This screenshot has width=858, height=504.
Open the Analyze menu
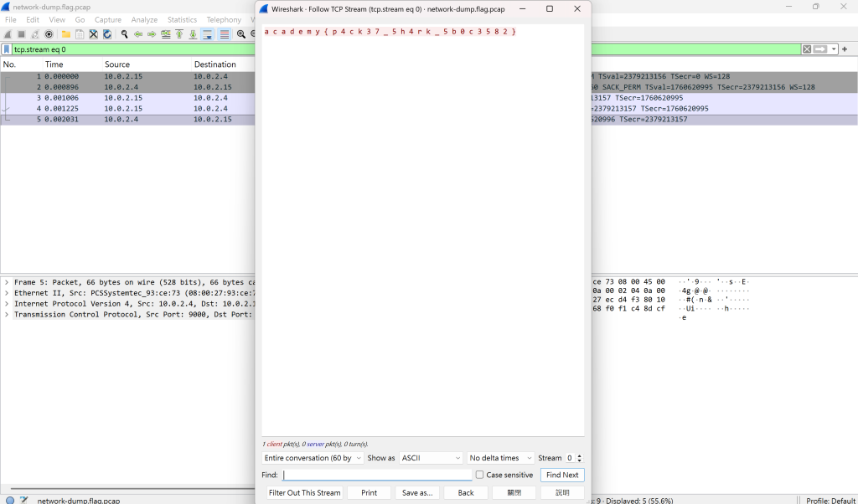coord(144,20)
